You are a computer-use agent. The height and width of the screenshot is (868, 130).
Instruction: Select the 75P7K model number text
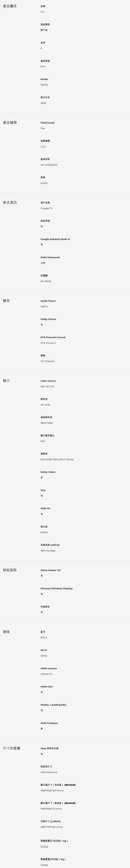click(44, 85)
